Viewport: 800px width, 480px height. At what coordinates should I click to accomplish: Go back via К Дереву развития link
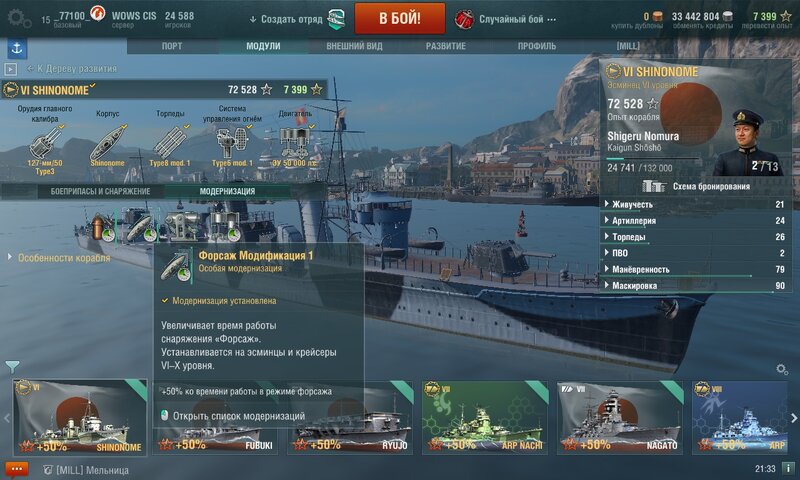point(72,68)
